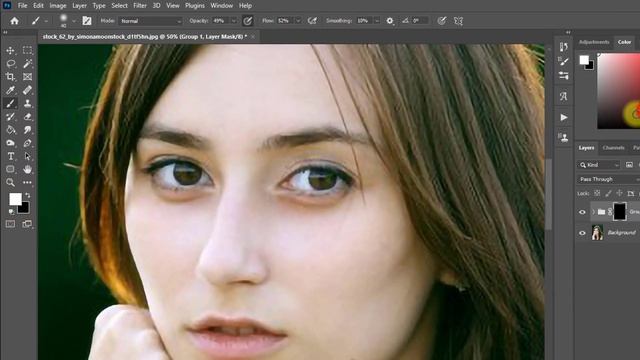640x360 pixels.
Task: Select the Clone Stamp tool
Action: (27, 103)
